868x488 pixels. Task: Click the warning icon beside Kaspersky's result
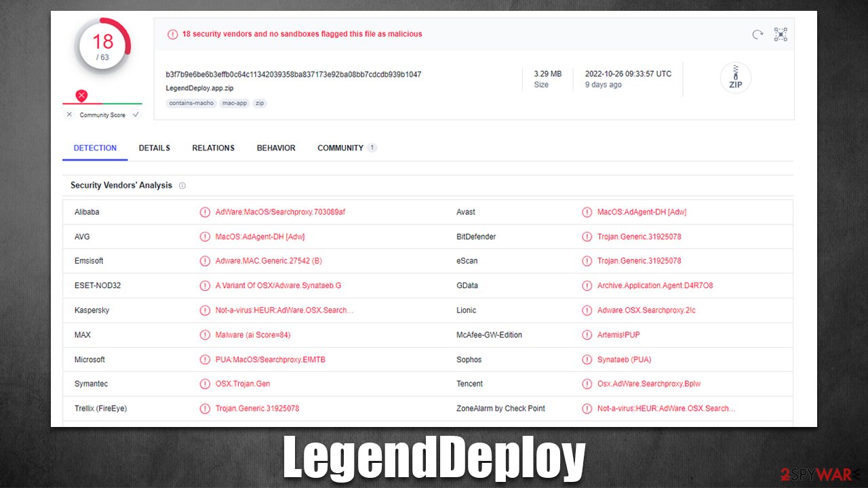205,310
